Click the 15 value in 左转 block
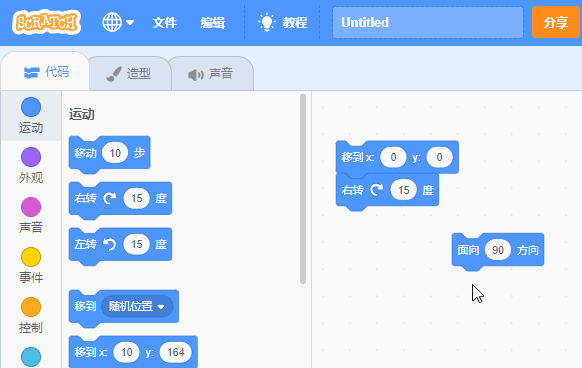The width and height of the screenshot is (582, 368). click(137, 244)
